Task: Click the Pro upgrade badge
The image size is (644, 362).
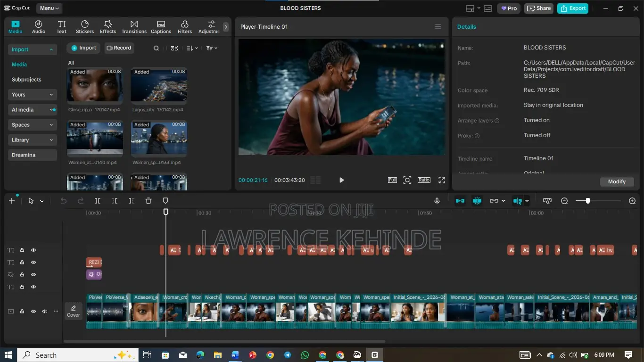Action: pos(509,8)
